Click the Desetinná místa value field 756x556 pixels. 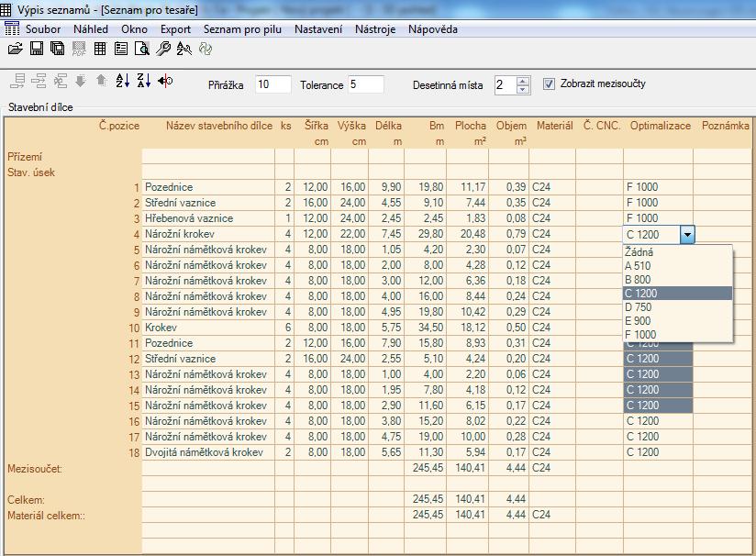point(506,85)
